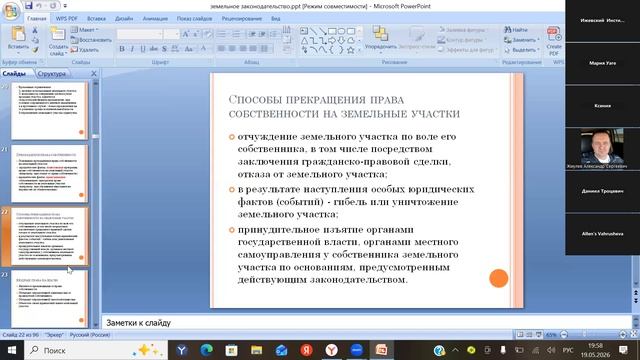Cut selection with the scissors icon
The image size is (640, 360).
point(35,31)
